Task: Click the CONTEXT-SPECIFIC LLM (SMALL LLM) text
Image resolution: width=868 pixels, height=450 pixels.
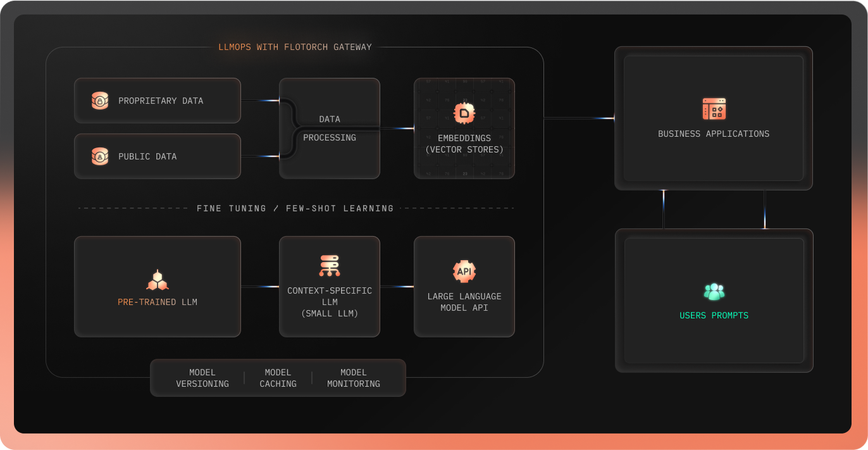Action: coord(330,302)
